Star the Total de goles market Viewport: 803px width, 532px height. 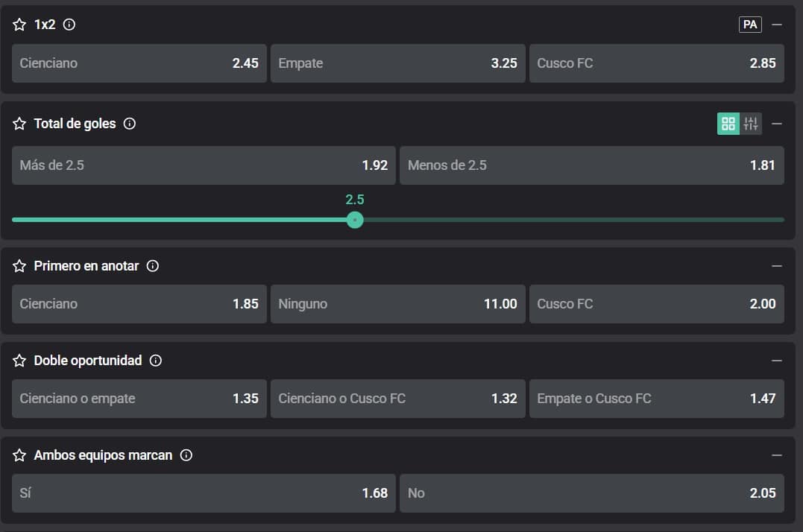point(20,124)
